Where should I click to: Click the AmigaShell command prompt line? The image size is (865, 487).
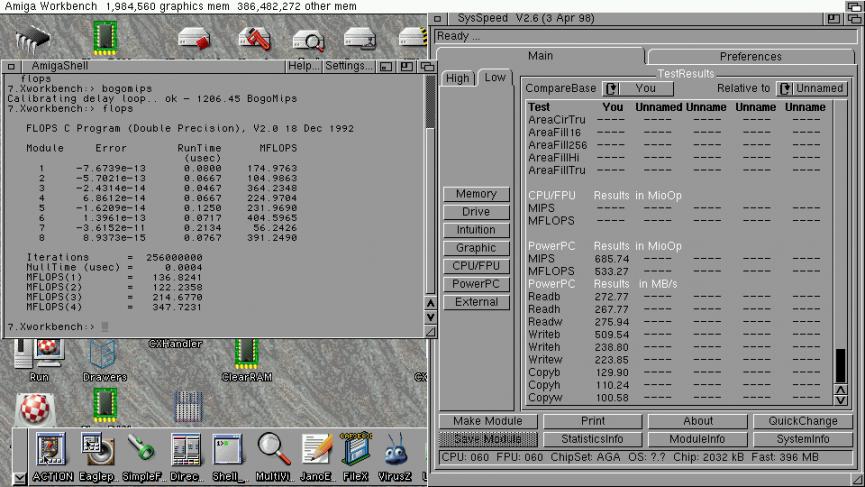(x=200, y=326)
